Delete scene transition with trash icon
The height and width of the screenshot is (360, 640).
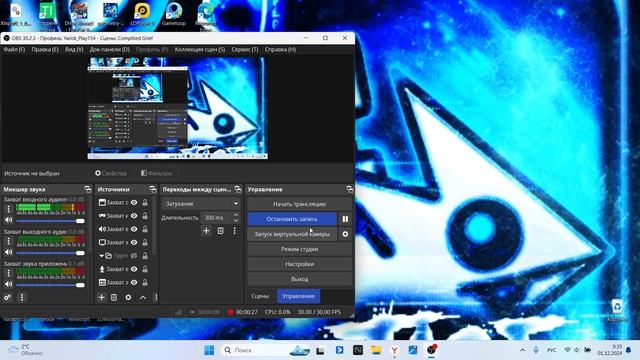pyautogui.click(x=220, y=231)
